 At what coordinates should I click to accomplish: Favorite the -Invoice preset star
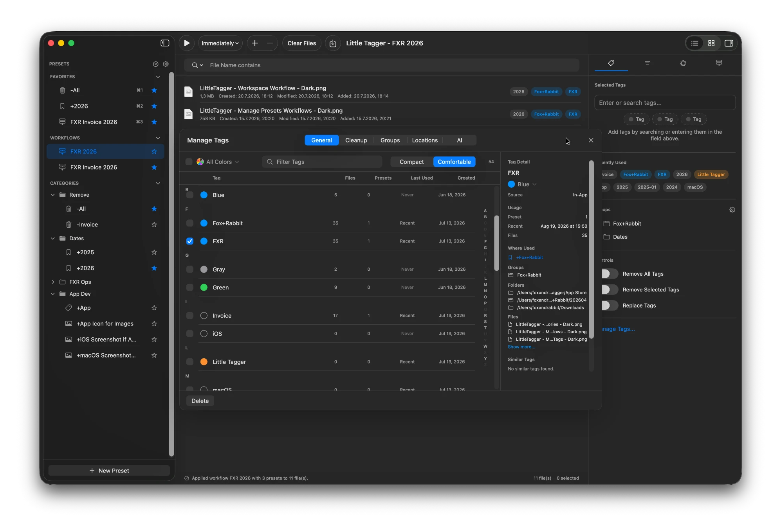[x=154, y=225]
